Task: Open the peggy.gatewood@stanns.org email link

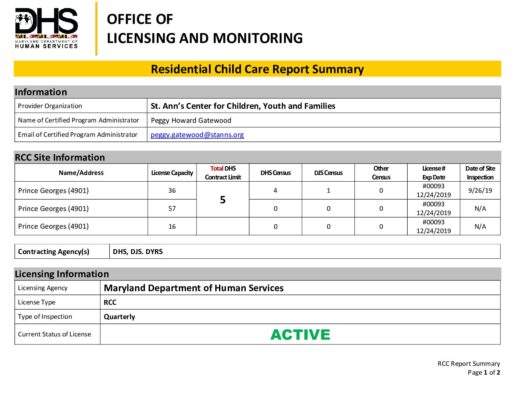Action: [x=197, y=135]
